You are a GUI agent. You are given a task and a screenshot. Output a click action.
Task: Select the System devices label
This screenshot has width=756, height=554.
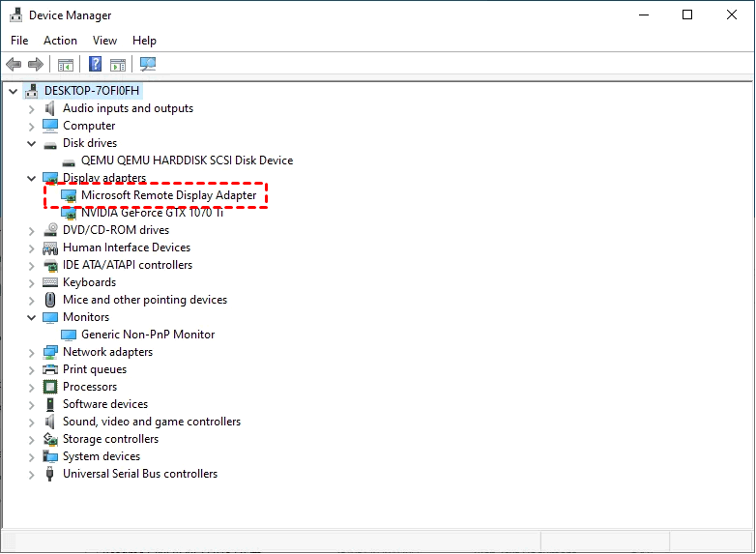102,456
